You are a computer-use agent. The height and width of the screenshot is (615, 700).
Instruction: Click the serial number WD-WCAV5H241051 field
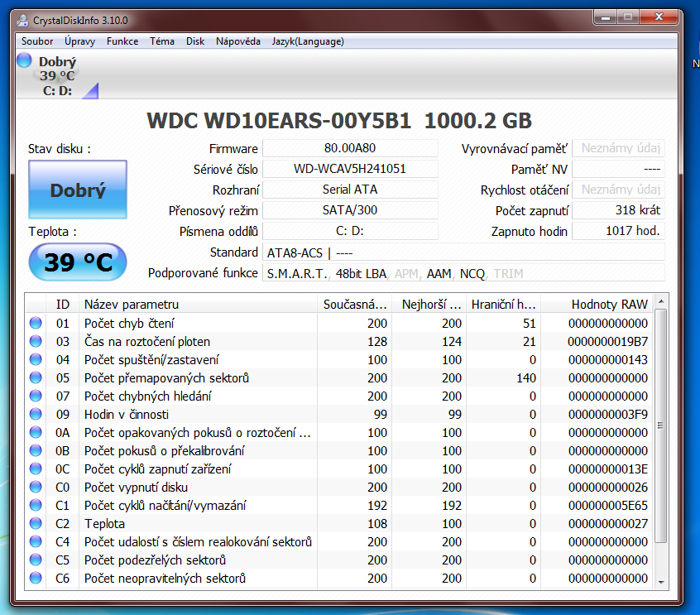350,169
